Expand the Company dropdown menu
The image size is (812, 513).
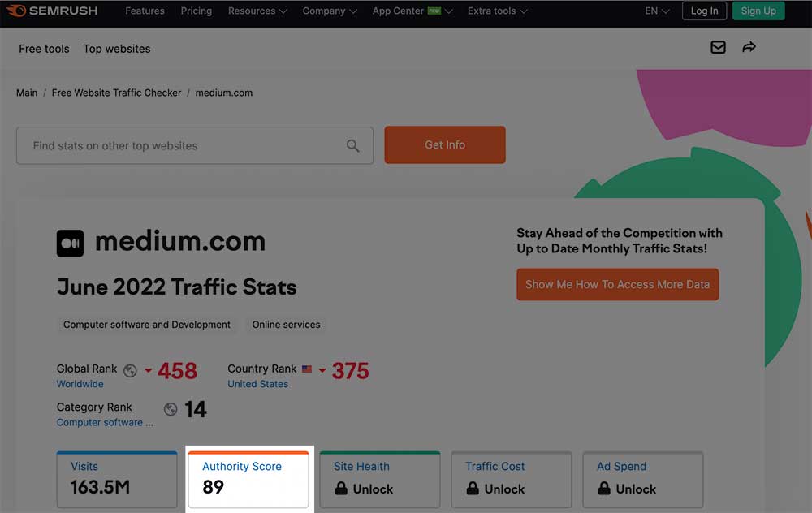click(330, 11)
